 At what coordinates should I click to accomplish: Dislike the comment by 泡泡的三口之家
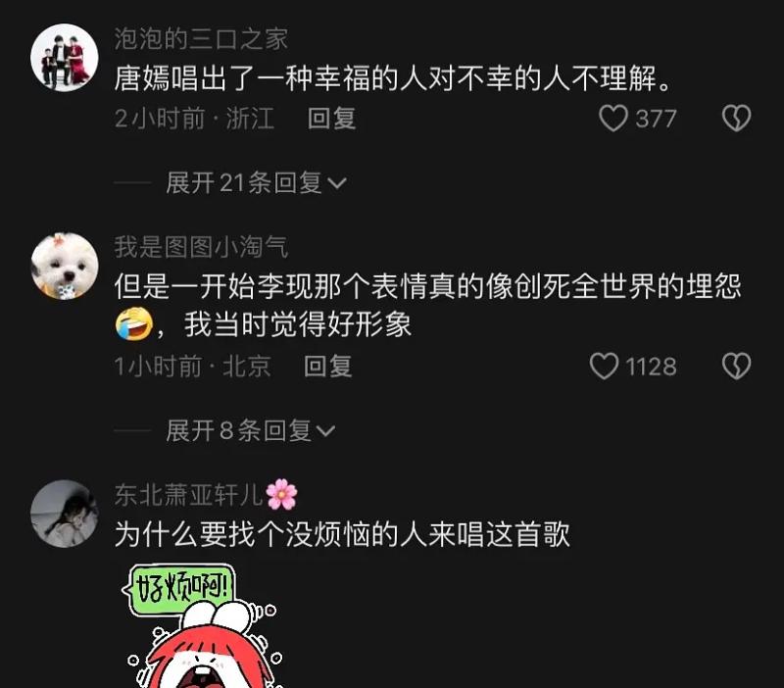coord(737,118)
